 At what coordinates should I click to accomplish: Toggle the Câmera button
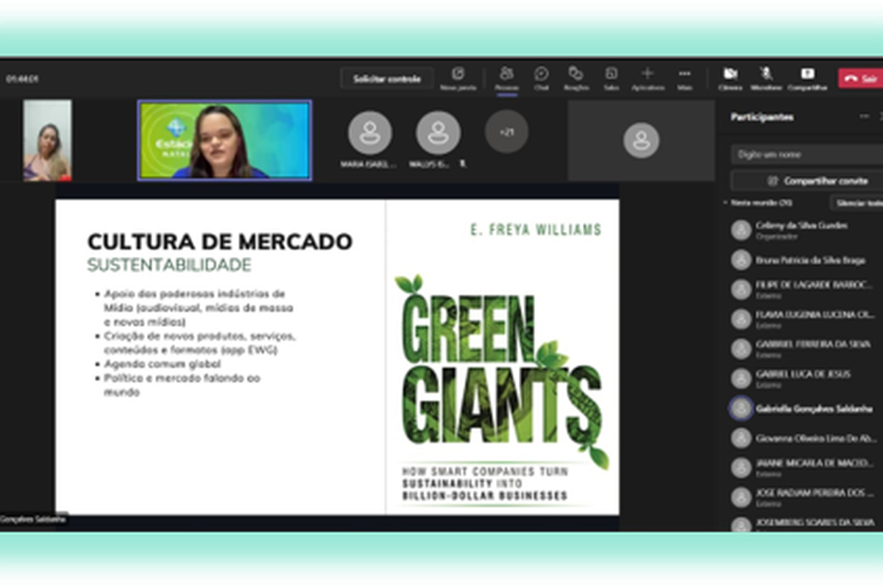[730, 77]
